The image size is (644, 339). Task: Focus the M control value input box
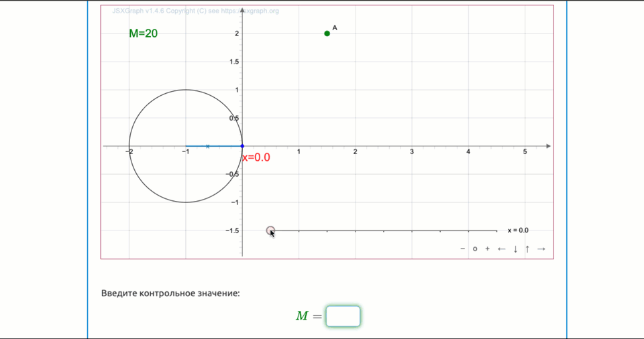pos(343,316)
